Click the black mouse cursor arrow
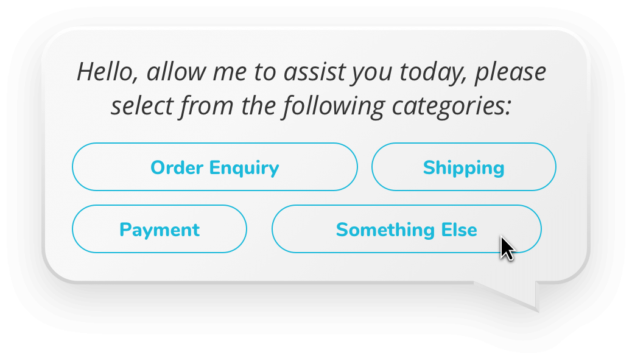Screen dimensions: 632x364 coord(507,248)
